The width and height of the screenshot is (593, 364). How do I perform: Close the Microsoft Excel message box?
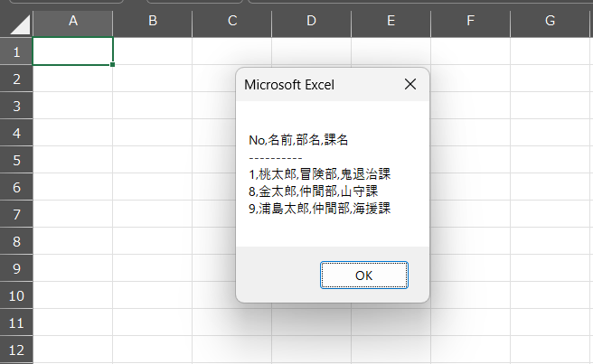coord(410,84)
